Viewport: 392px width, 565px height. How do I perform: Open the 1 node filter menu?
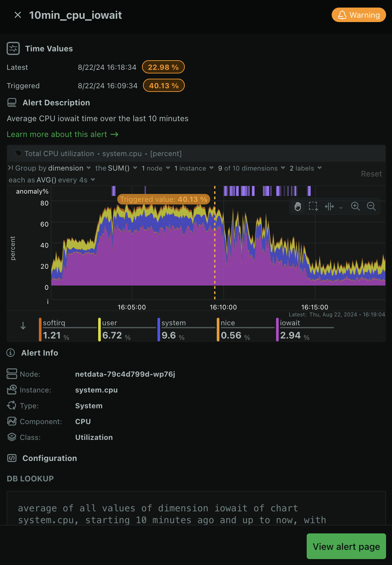click(155, 168)
